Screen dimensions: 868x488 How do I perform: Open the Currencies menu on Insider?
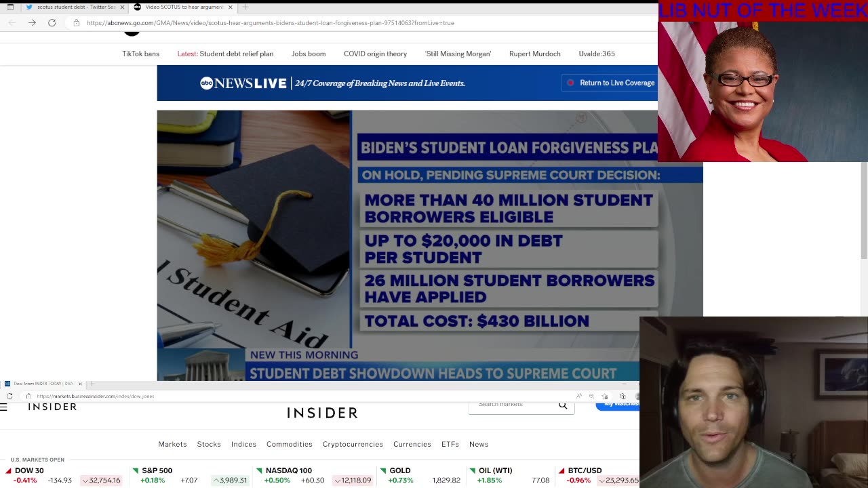coord(412,444)
